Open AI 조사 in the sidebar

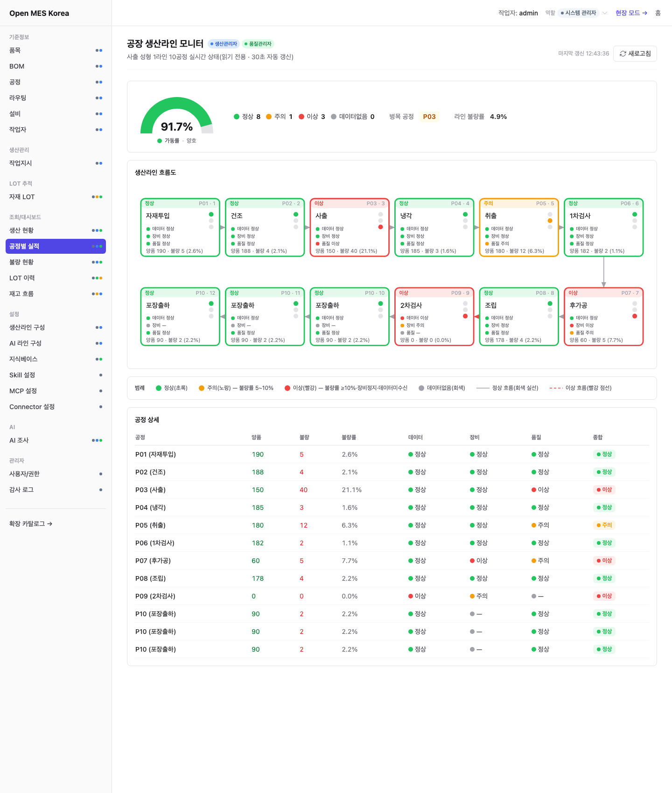pos(56,440)
